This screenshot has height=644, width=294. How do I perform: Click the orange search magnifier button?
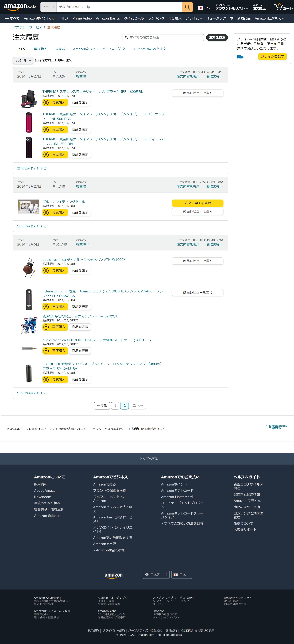click(187, 7)
